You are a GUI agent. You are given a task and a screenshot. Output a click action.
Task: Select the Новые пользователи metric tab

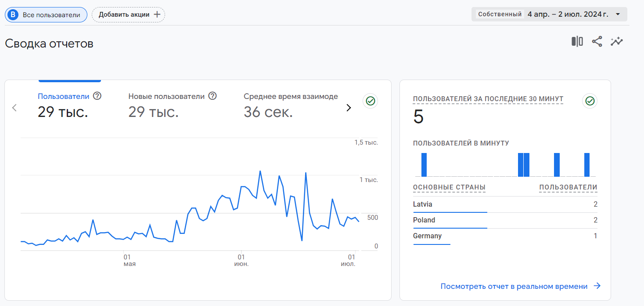point(166,96)
